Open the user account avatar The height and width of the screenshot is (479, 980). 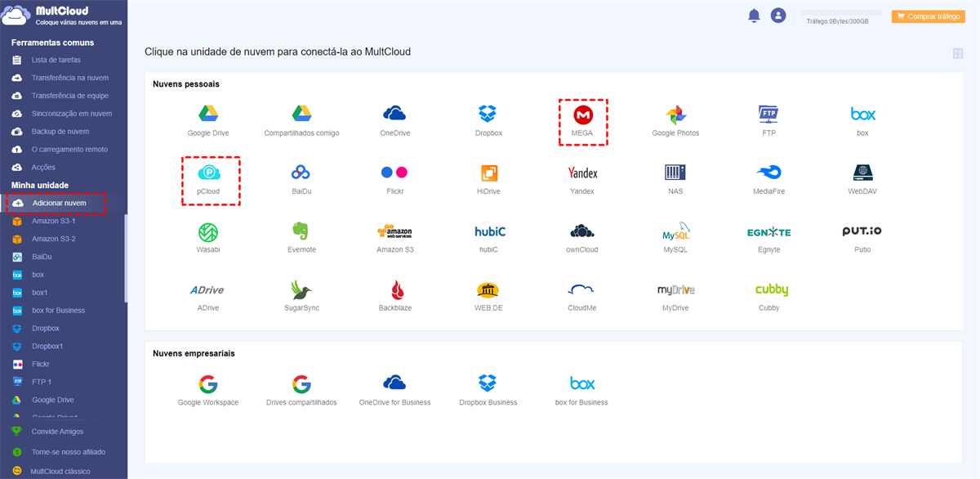(x=778, y=16)
